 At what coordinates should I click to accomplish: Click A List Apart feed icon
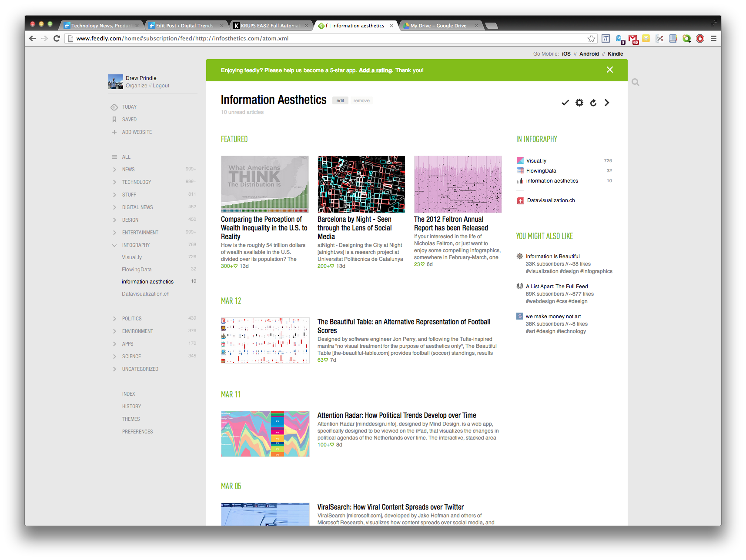(520, 286)
